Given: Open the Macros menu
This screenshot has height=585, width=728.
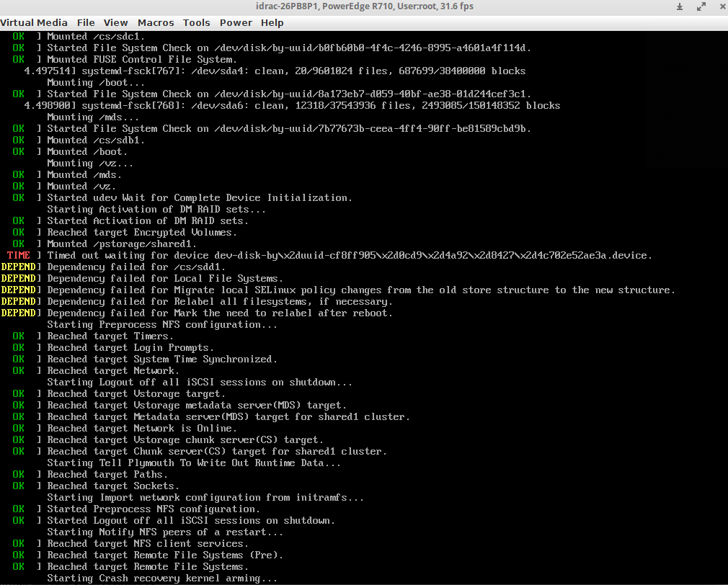Looking at the screenshot, I should (156, 22).
